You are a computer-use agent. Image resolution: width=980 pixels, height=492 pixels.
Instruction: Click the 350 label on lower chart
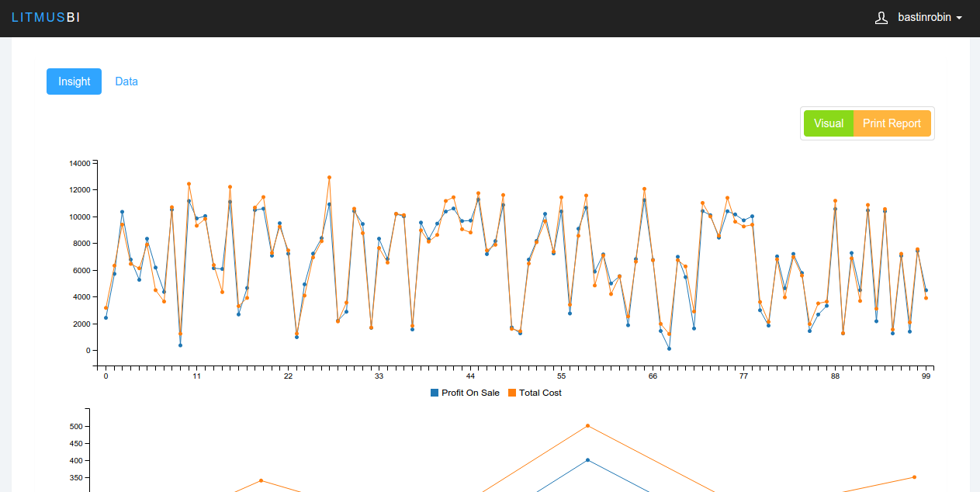click(x=76, y=478)
